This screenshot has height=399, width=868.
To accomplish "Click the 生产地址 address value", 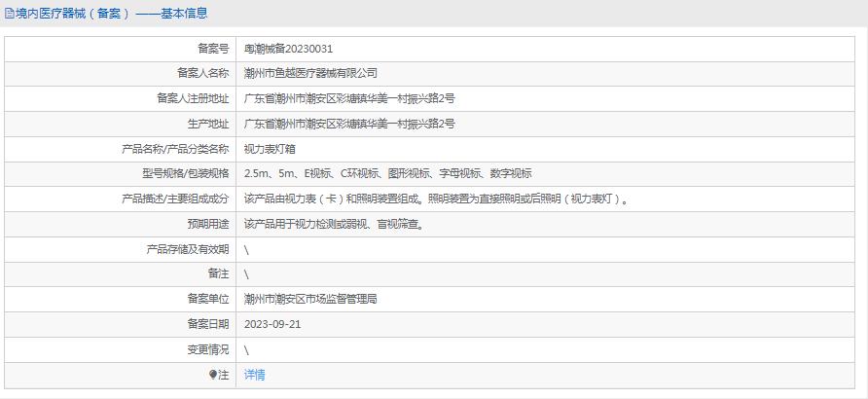I will coord(349,124).
